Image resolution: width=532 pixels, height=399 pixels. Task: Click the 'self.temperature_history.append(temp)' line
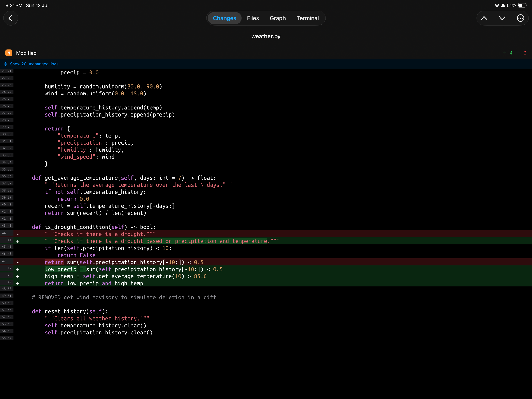pyautogui.click(x=103, y=107)
